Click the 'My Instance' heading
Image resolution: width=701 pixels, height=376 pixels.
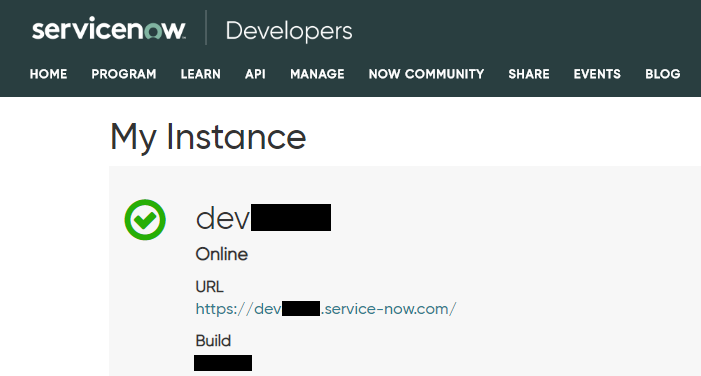pyautogui.click(x=208, y=137)
